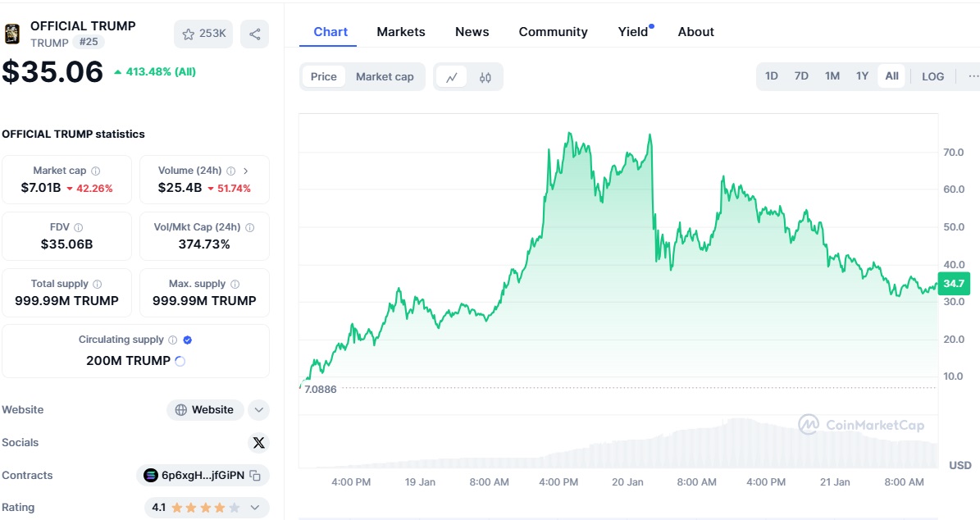980x520 pixels.
Task: Open more chart options ellipsis
Action: pyautogui.click(x=973, y=76)
